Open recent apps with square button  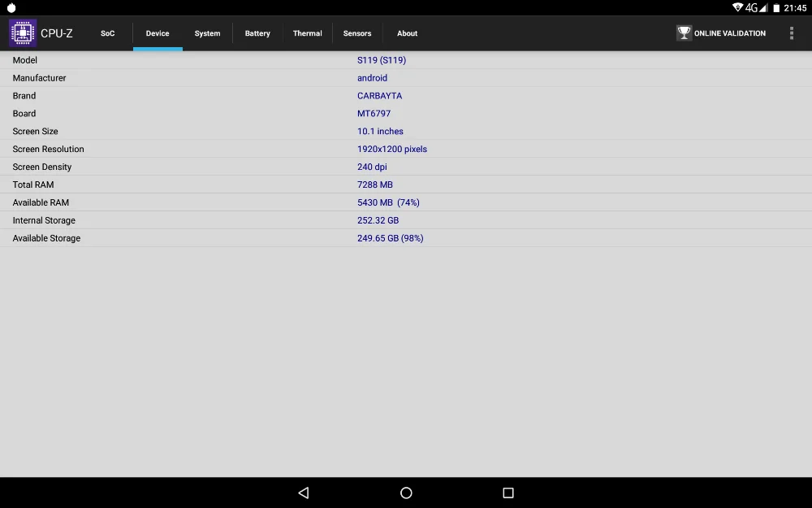pyautogui.click(x=508, y=493)
